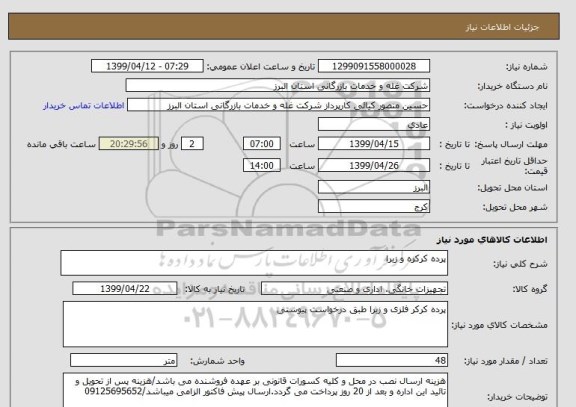The width and height of the screenshot is (576, 407).
Task: Click the section heading اطلاعات کالاهای مورد نیاز
Action: tap(492, 240)
